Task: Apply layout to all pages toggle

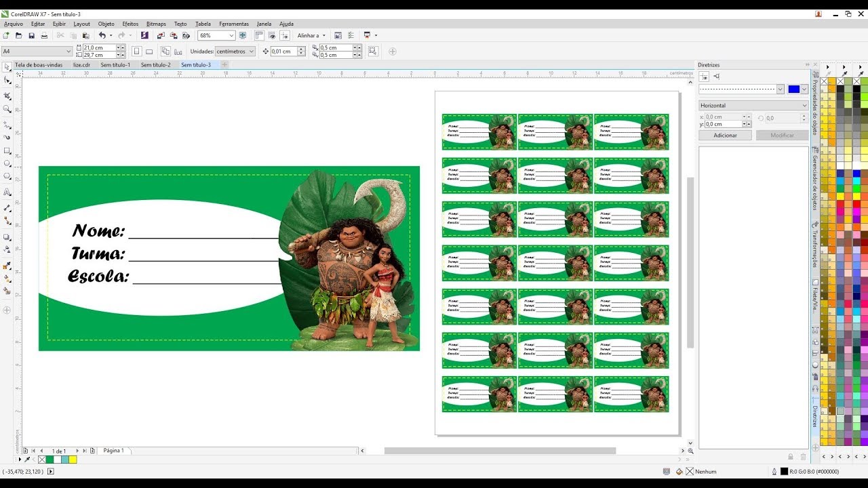Action: pos(165,52)
